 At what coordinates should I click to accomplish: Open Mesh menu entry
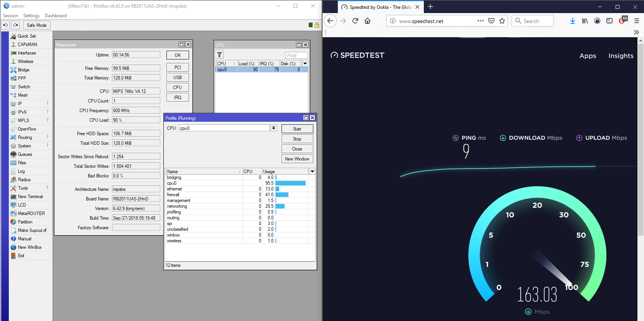[23, 95]
